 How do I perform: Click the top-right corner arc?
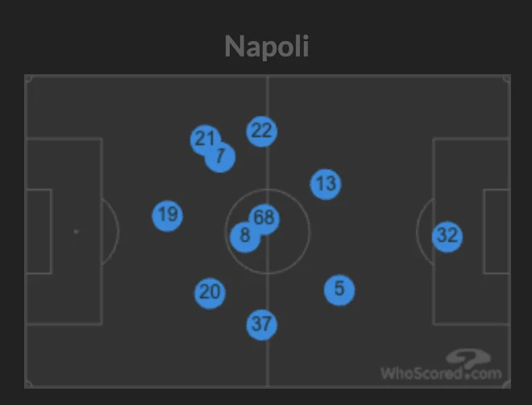[506, 79]
